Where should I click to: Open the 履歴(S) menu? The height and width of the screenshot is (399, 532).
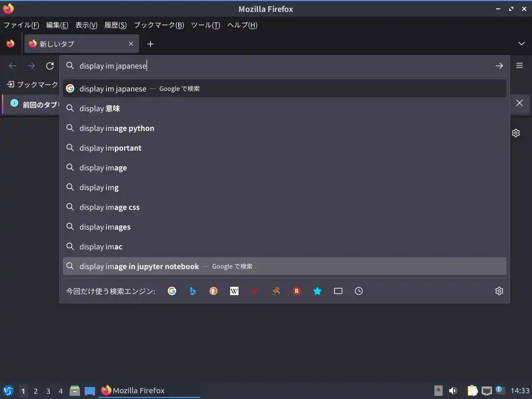click(x=115, y=25)
